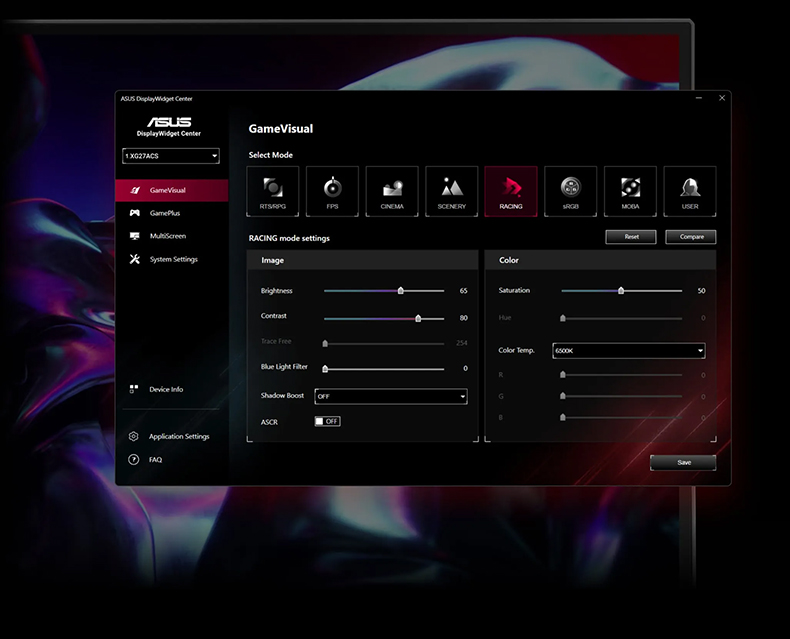Open the FAQ help item
The image size is (790, 639).
click(155, 460)
